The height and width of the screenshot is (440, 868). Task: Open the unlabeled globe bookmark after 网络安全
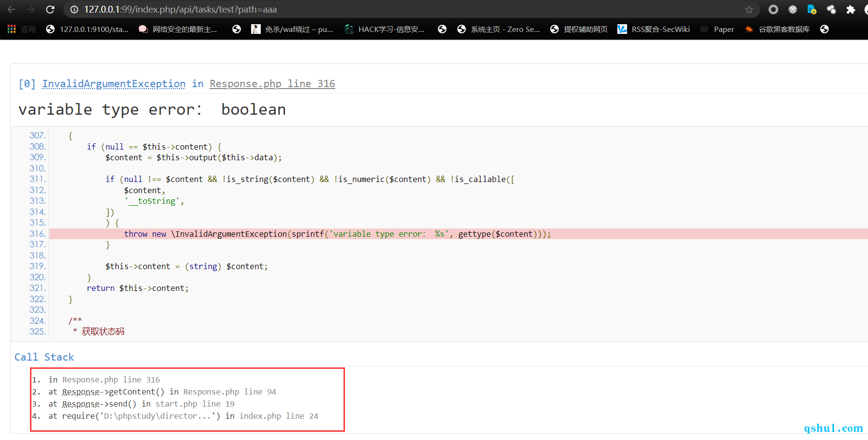237,29
